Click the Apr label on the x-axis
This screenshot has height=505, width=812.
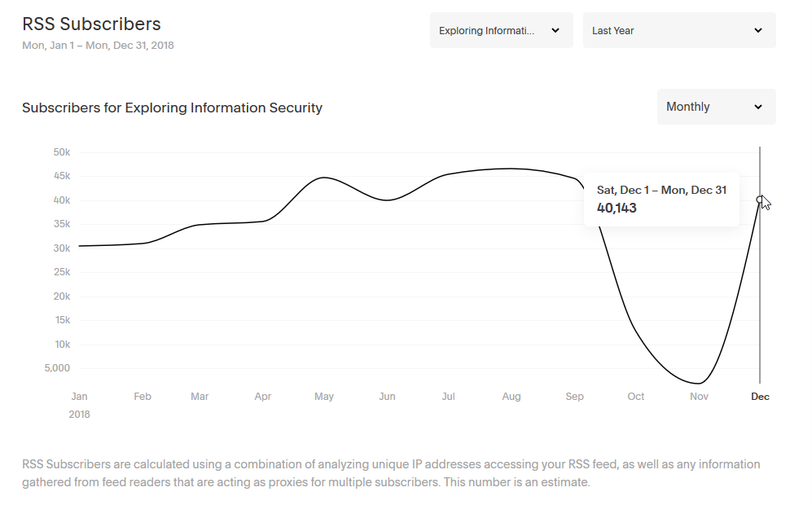tap(262, 396)
